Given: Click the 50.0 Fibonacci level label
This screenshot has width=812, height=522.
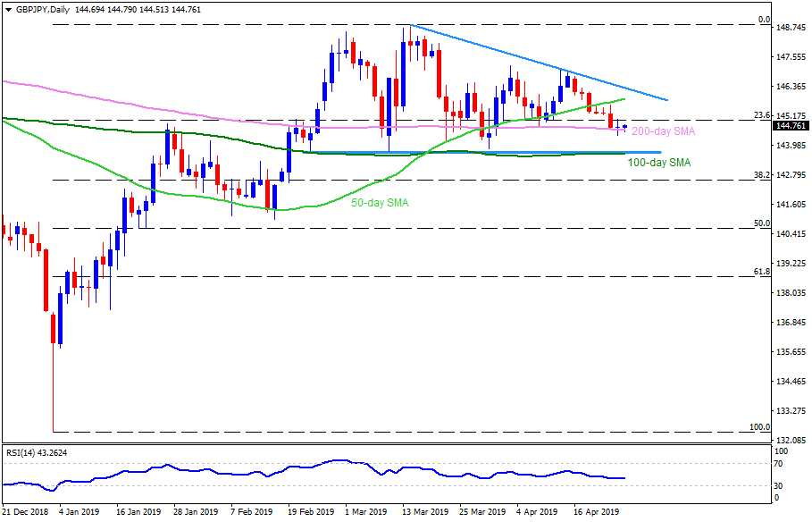Looking at the screenshot, I should coord(762,223).
